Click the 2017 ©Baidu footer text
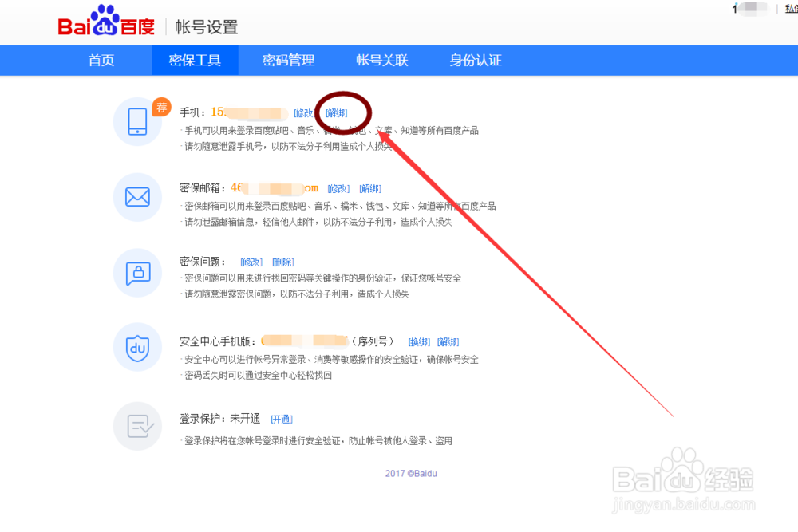798x532 pixels. (411, 474)
